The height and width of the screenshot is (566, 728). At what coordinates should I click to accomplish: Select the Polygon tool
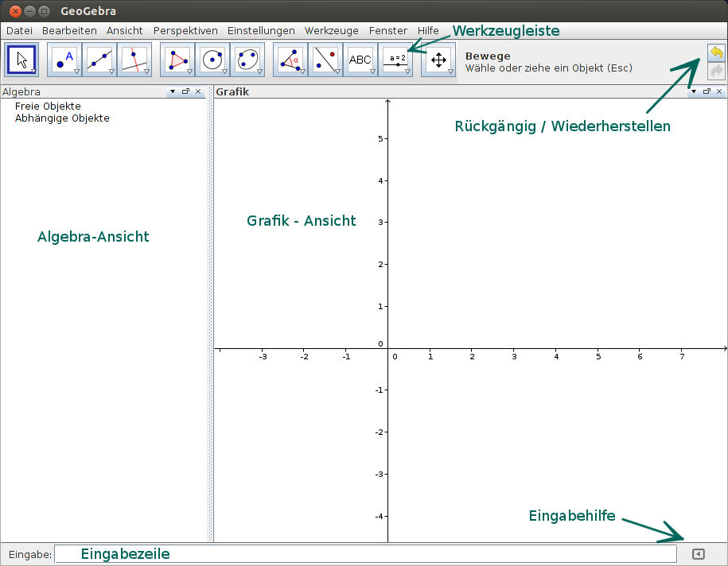(177, 60)
